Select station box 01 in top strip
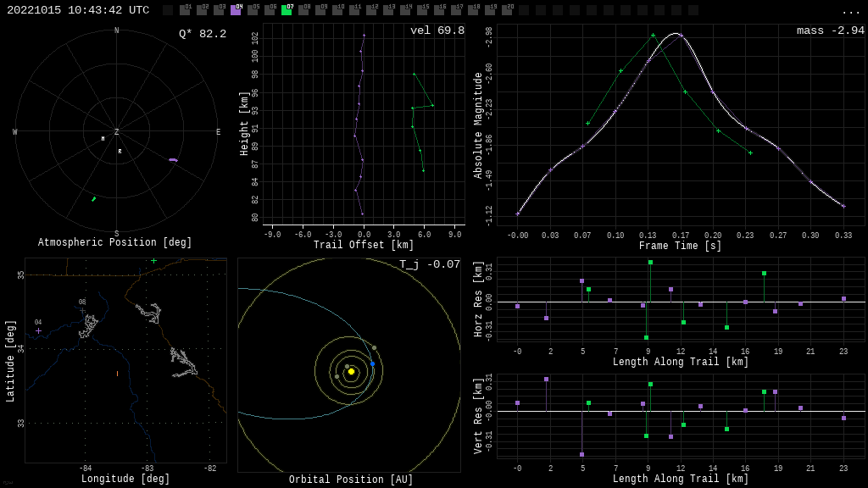 point(185,10)
